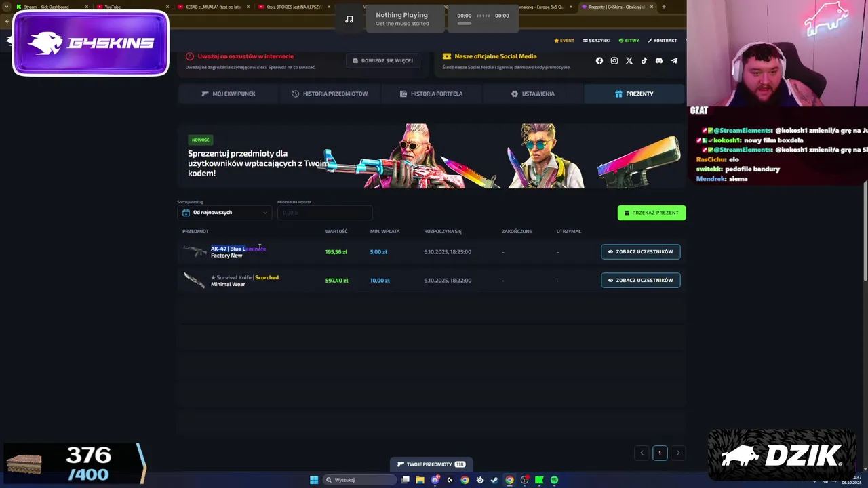Open G4Skins Instagram icon
Screen dimensions: 868x488
pos(614,61)
